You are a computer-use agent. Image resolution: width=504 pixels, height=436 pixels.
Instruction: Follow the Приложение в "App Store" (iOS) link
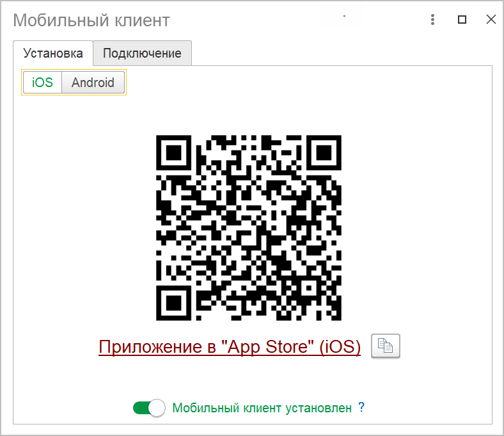tap(230, 347)
